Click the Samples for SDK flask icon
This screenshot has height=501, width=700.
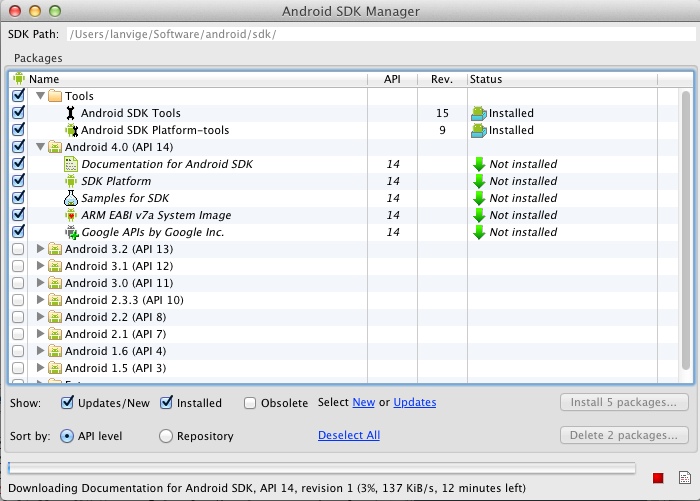coord(71,198)
